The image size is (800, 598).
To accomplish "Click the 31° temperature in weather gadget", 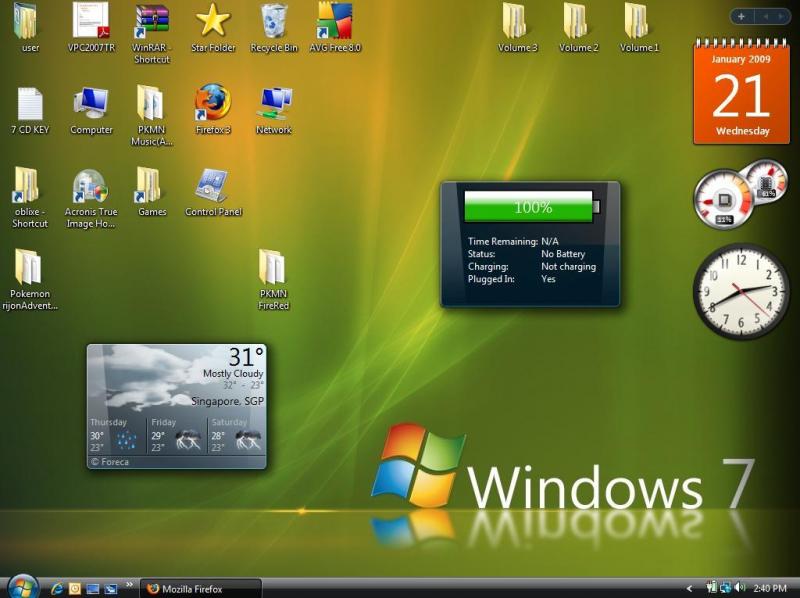I will (x=246, y=356).
